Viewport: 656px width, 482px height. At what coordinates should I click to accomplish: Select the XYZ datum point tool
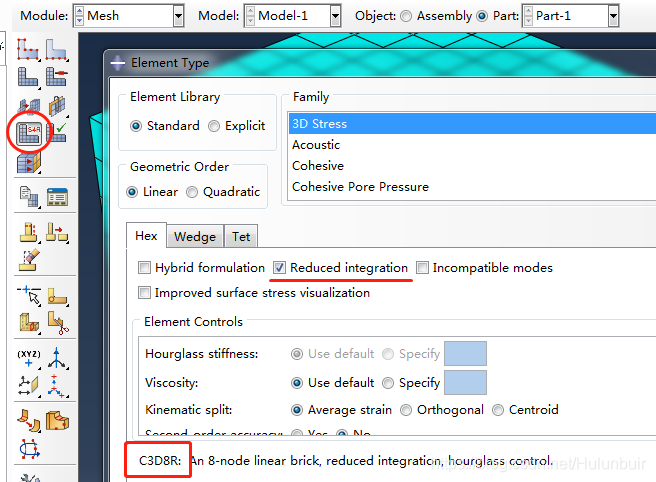click(x=28, y=359)
